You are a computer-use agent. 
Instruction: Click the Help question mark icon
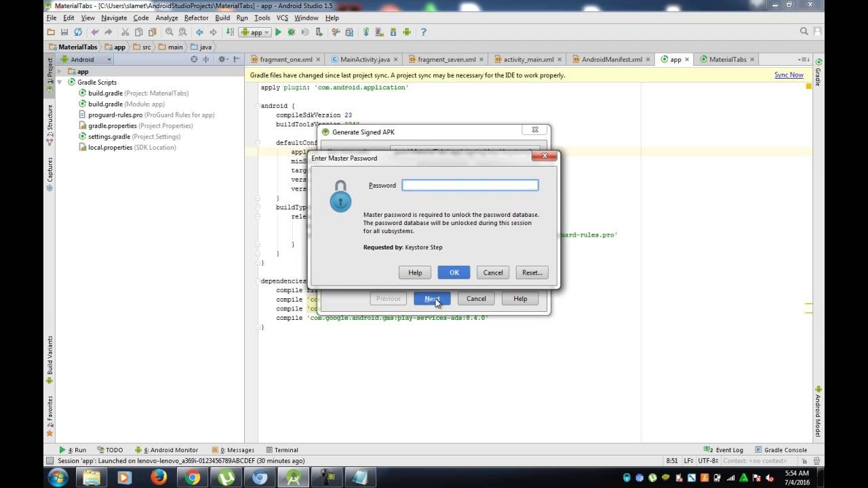coord(423,32)
